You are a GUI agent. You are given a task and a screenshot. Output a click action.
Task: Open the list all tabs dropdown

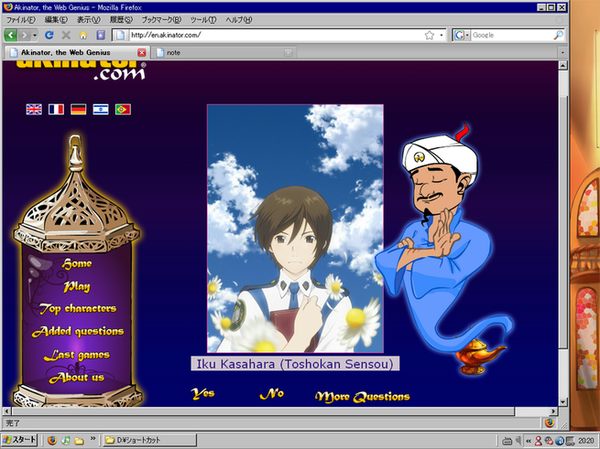562,52
